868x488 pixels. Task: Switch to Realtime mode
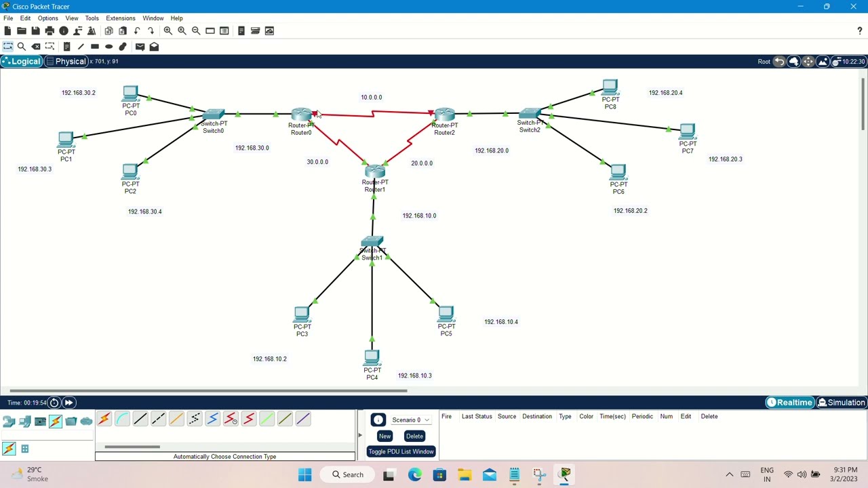(x=789, y=403)
